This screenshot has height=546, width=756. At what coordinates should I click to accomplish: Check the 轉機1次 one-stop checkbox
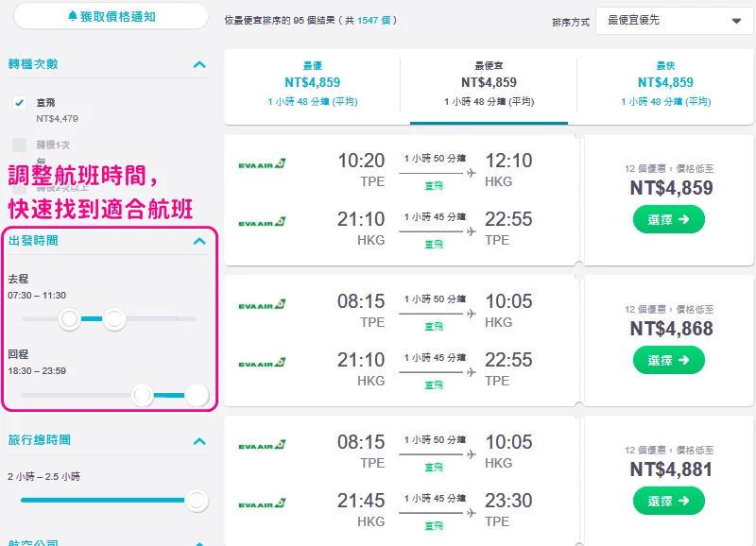[19, 145]
